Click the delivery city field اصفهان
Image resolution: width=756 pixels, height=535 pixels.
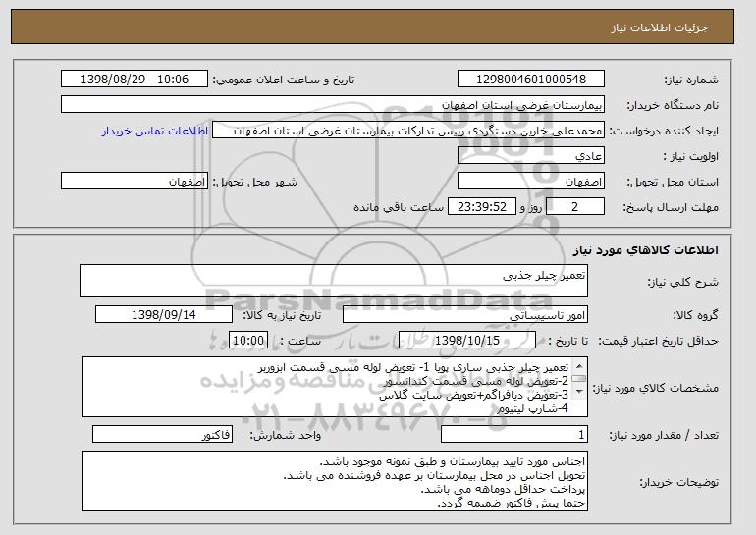[135, 182]
